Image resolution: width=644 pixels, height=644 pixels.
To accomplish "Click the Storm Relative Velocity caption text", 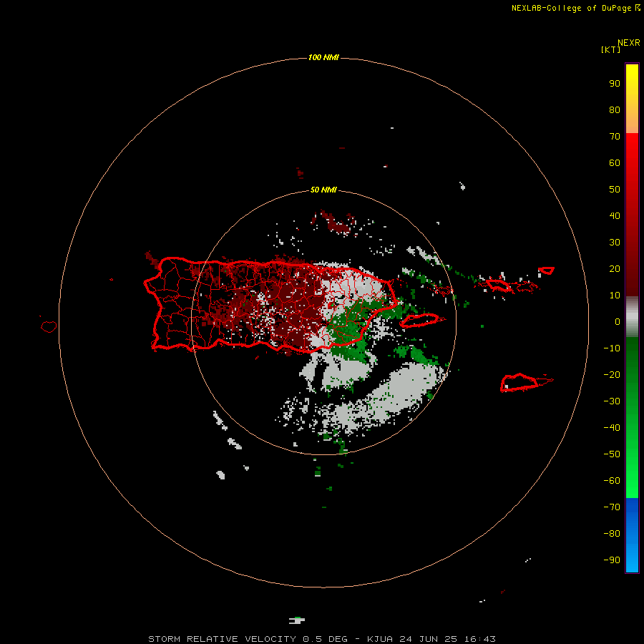I will [321, 639].
